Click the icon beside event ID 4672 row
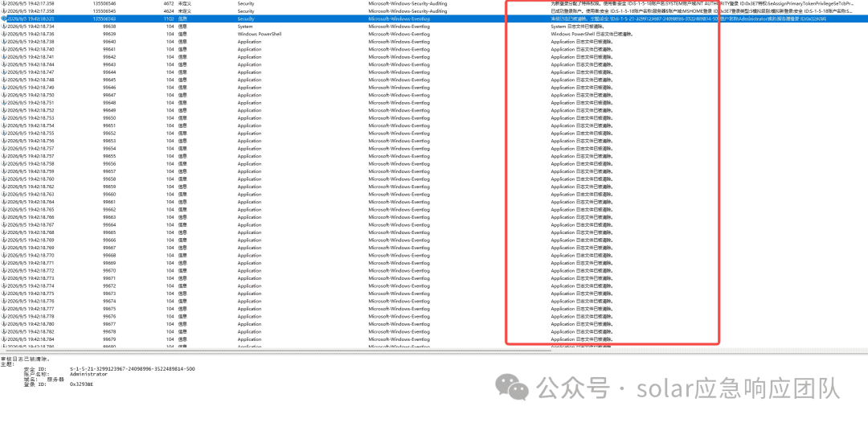This screenshot has height=423, width=868. tap(5, 3)
